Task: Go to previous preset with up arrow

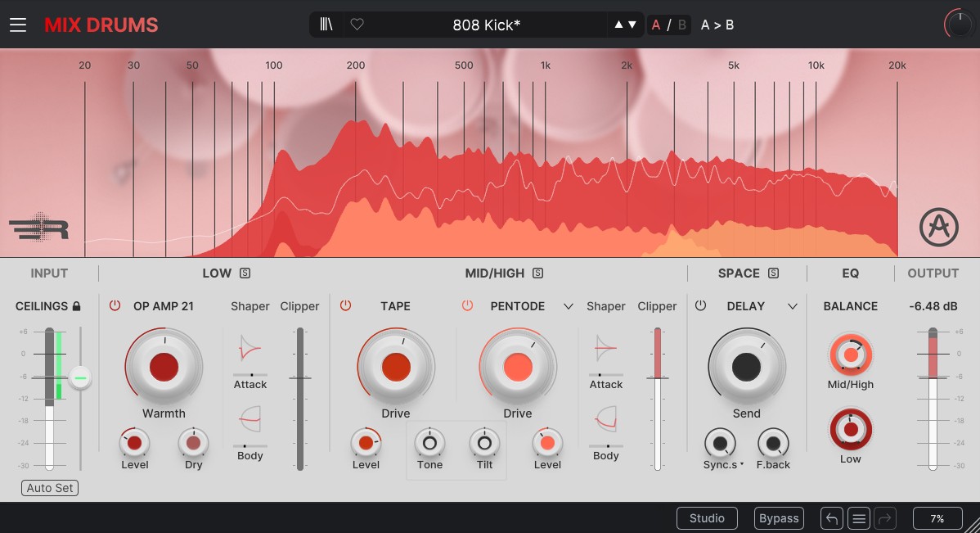Action: coord(618,25)
